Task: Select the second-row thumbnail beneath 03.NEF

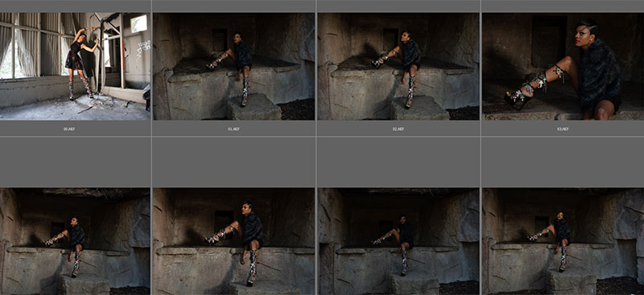Action: 563,241
